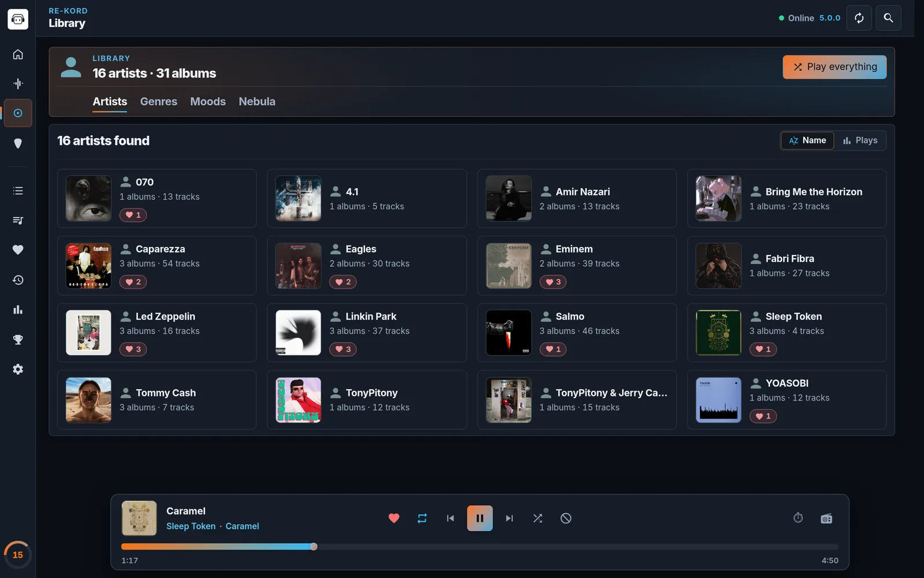Open the Bring Me the Horizon card
This screenshot has width=924, height=578.
[x=787, y=198]
